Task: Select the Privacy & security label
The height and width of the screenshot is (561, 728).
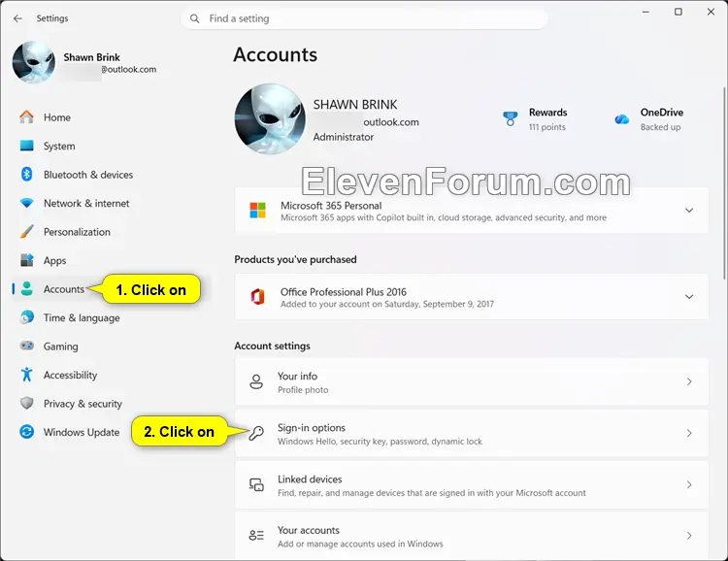Action: (83, 404)
